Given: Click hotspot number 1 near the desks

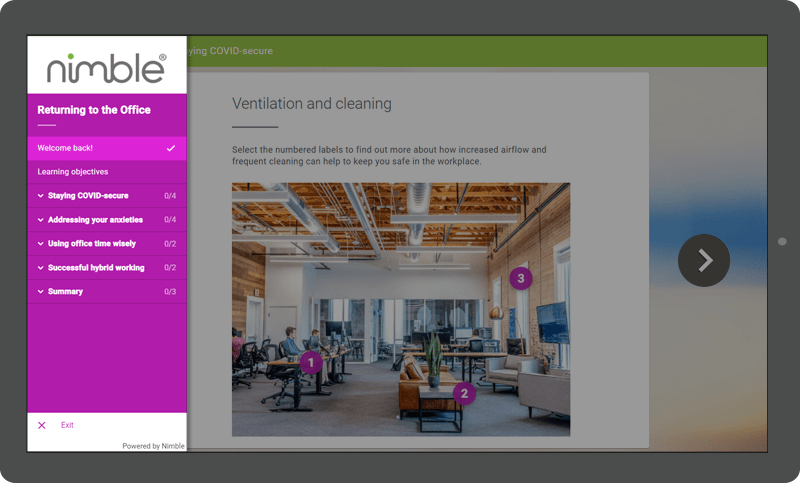Looking at the screenshot, I should (x=311, y=362).
